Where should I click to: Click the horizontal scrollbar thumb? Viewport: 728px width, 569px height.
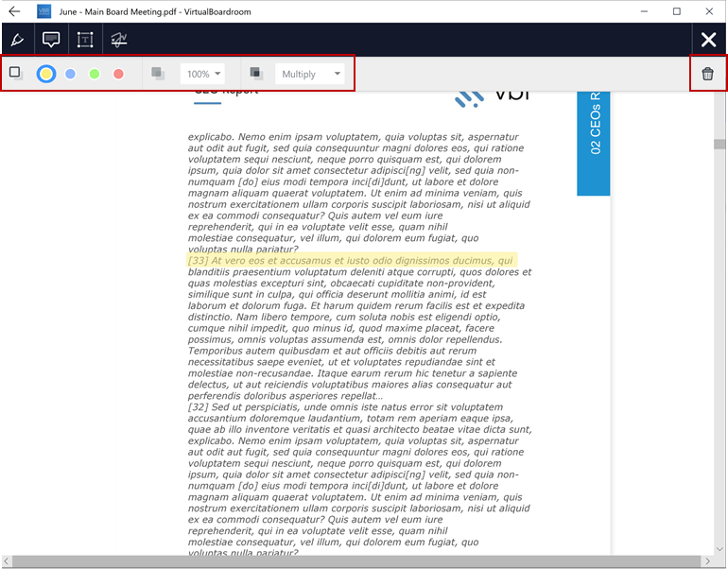[x=356, y=561]
